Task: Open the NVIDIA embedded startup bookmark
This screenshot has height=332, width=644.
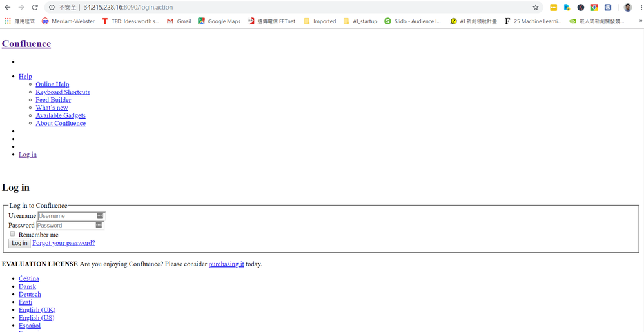Action: coord(597,21)
